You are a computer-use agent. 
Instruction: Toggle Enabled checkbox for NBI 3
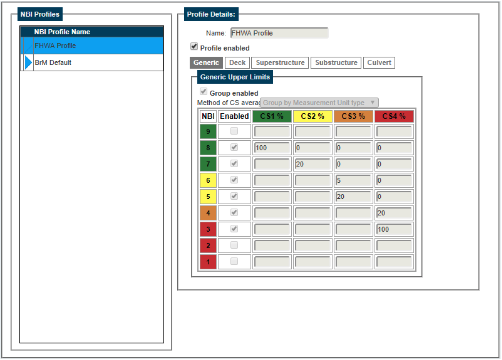234,229
